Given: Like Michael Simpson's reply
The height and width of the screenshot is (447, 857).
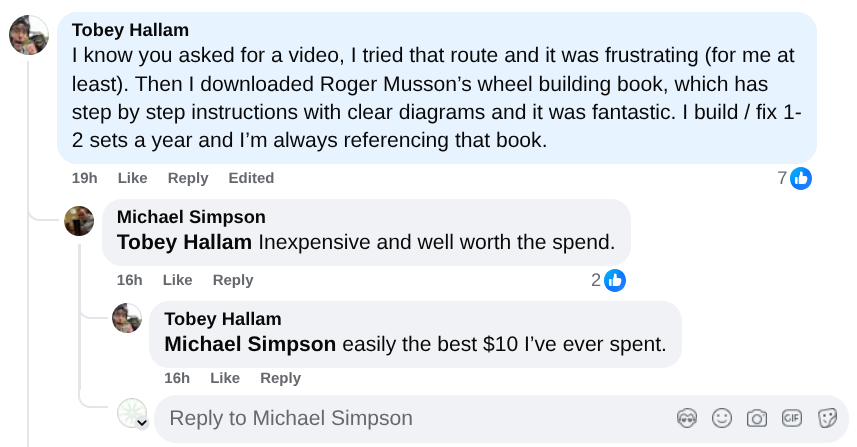Looking at the screenshot, I should point(177,280).
